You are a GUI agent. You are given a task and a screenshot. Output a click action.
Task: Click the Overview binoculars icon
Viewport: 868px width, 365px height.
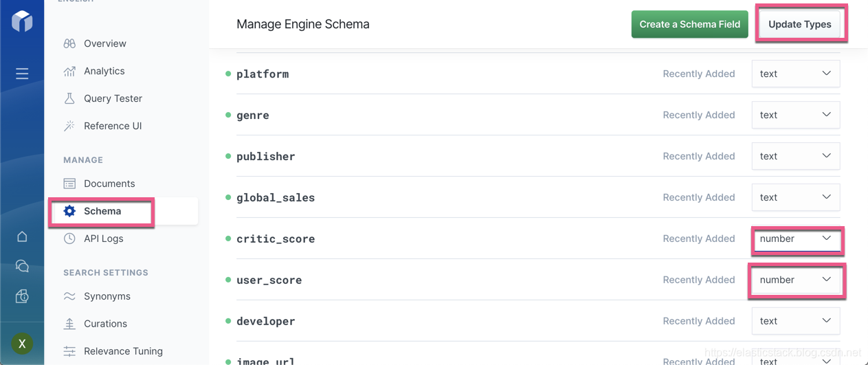69,43
